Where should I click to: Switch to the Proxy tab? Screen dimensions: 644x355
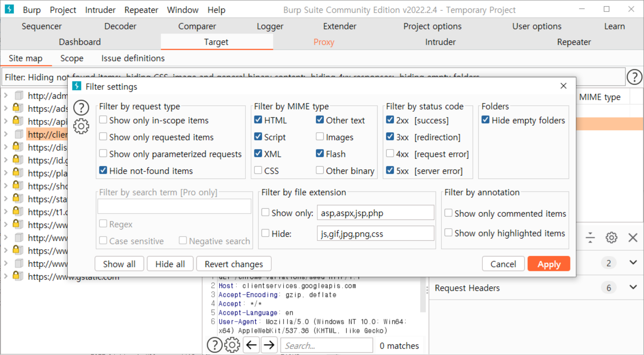(324, 42)
